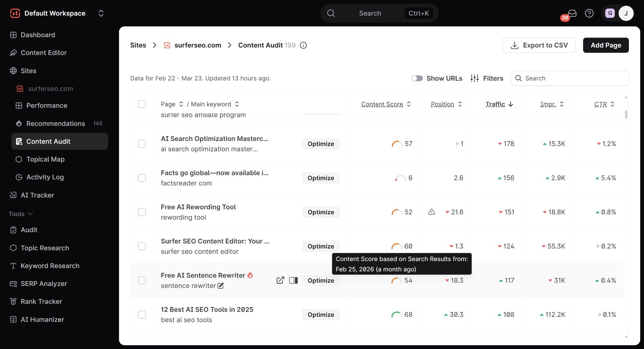
Task: Click the help question mark icon
Action: (x=589, y=13)
